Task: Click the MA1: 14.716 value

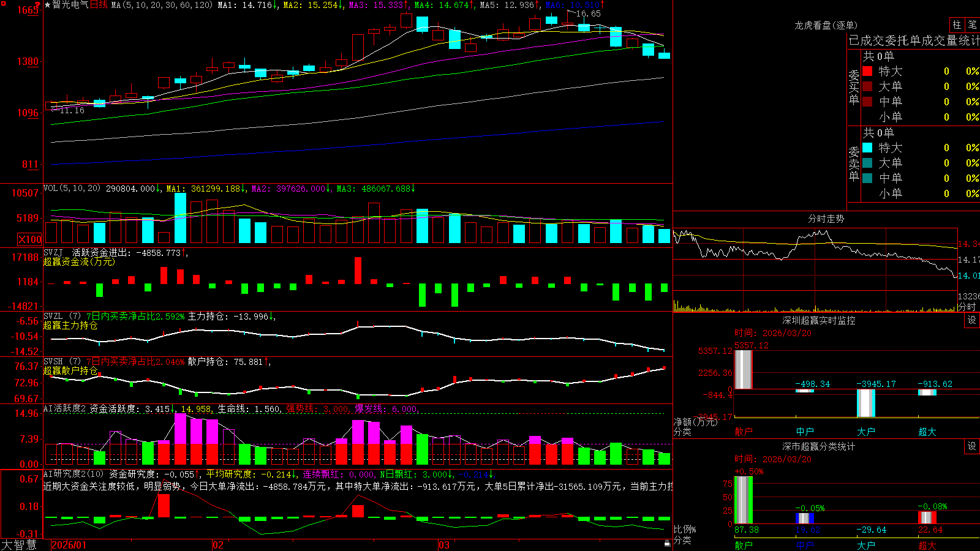Action: pos(247,5)
